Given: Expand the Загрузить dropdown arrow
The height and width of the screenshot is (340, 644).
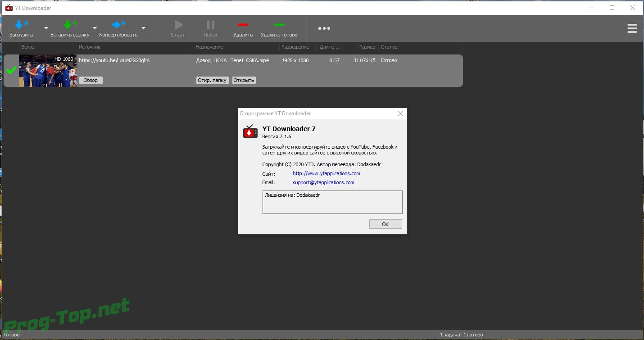Looking at the screenshot, I should point(46,28).
